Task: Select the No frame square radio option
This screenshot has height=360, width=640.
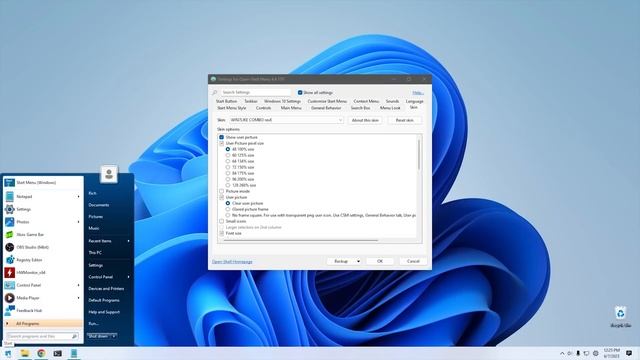Action: (228, 215)
